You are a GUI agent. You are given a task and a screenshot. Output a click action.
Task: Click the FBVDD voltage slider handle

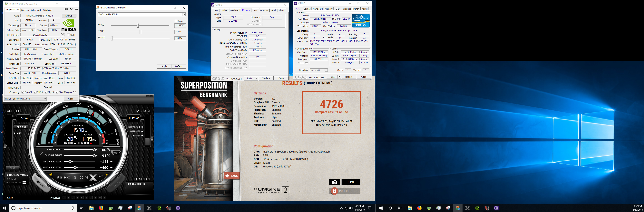141,32
